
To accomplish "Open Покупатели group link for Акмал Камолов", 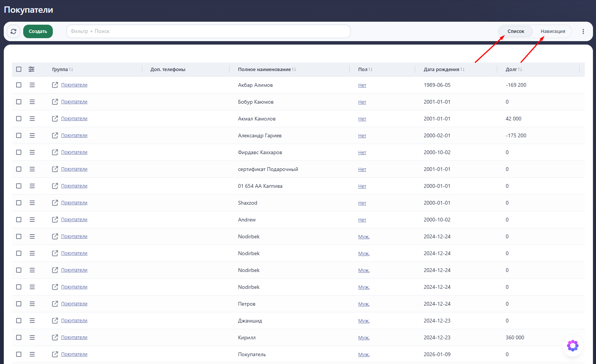I will click(74, 119).
